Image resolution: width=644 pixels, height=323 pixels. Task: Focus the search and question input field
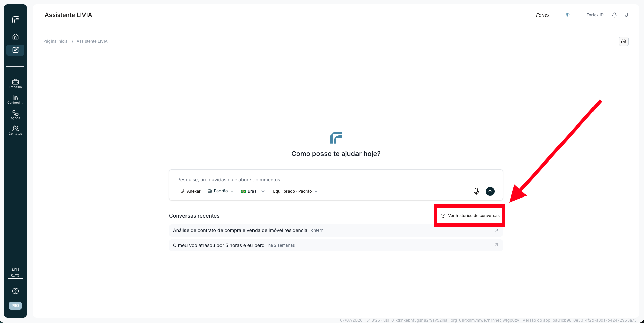pyautogui.click(x=336, y=180)
